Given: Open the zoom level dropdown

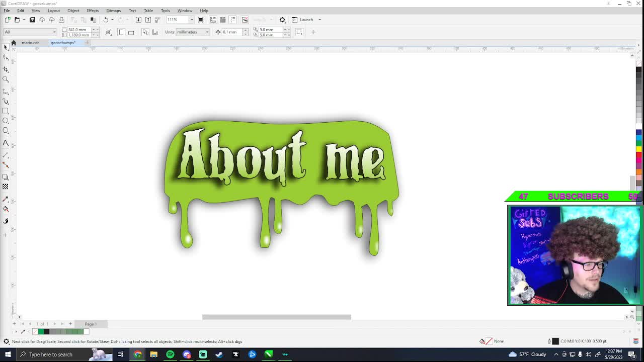Looking at the screenshot, I should [192, 20].
